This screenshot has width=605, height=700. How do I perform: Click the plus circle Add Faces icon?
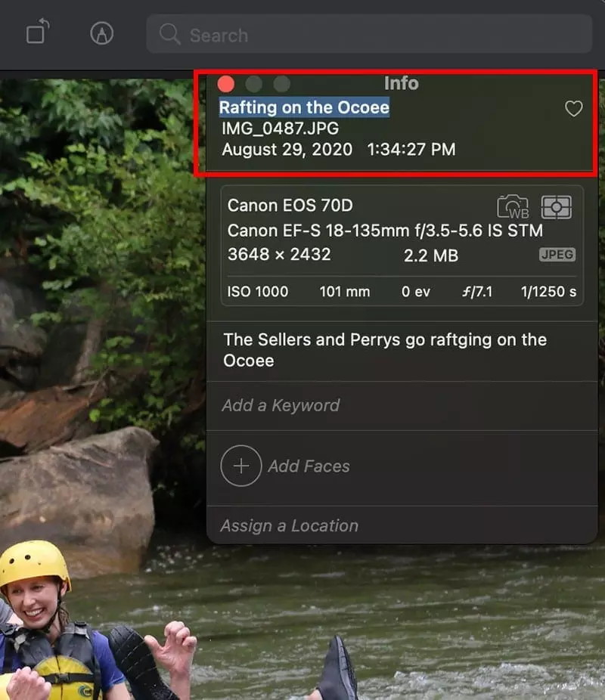pyautogui.click(x=241, y=466)
